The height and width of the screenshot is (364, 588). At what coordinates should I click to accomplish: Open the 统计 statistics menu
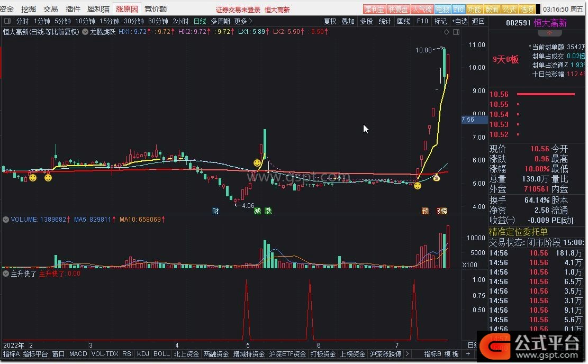(385, 21)
